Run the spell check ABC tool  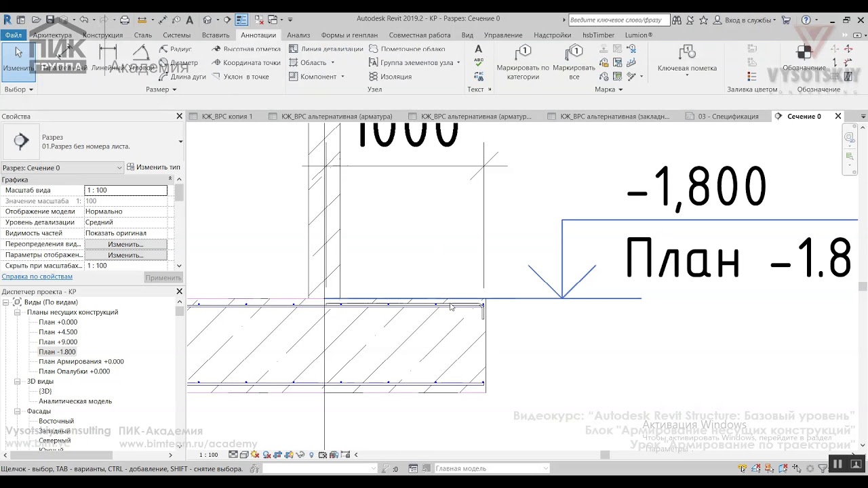[x=478, y=62]
